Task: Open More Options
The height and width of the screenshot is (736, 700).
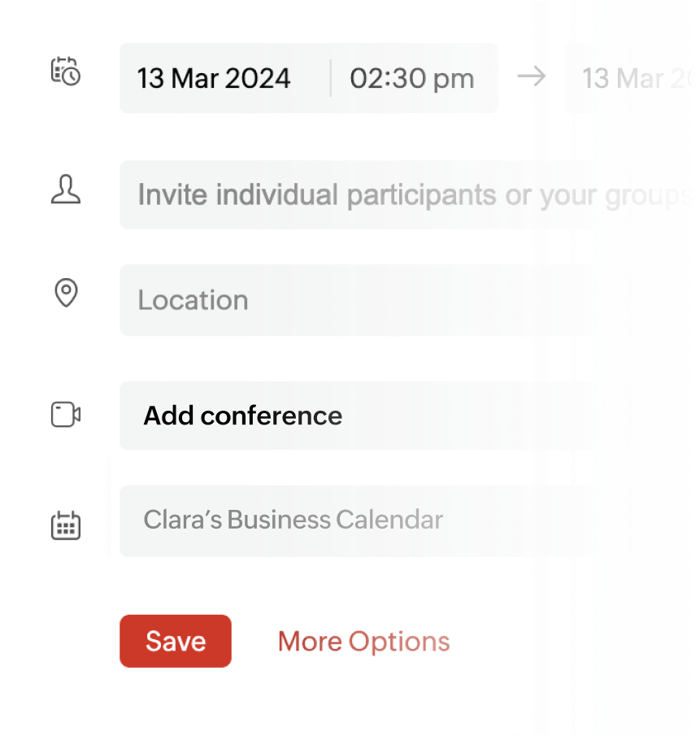Action: (x=363, y=641)
